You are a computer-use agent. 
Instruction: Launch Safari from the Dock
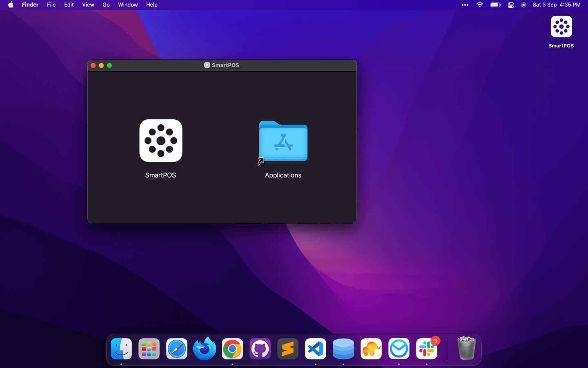tap(176, 349)
